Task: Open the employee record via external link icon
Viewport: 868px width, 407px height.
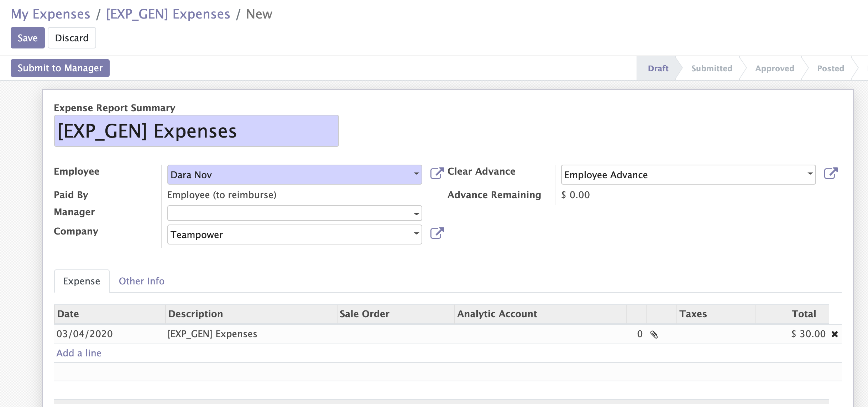Action: pos(437,174)
